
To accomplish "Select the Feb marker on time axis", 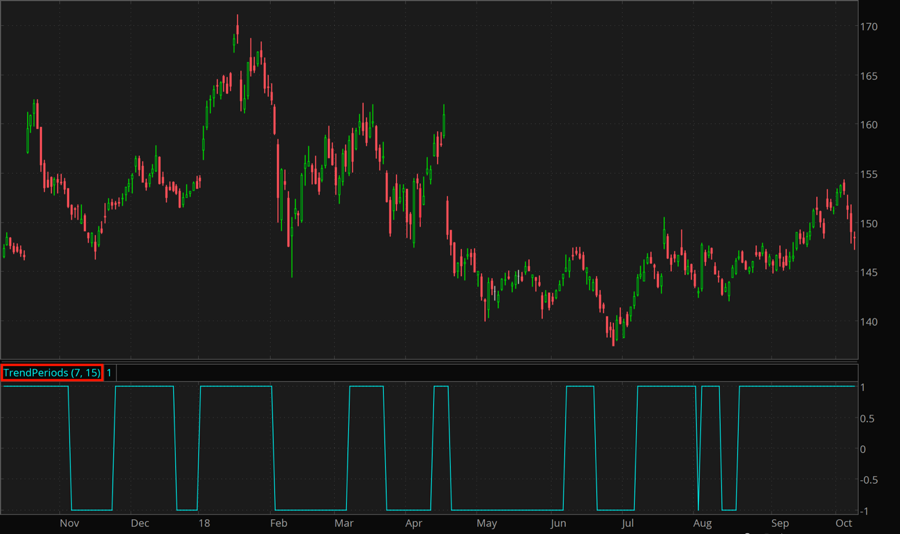I will tap(279, 523).
